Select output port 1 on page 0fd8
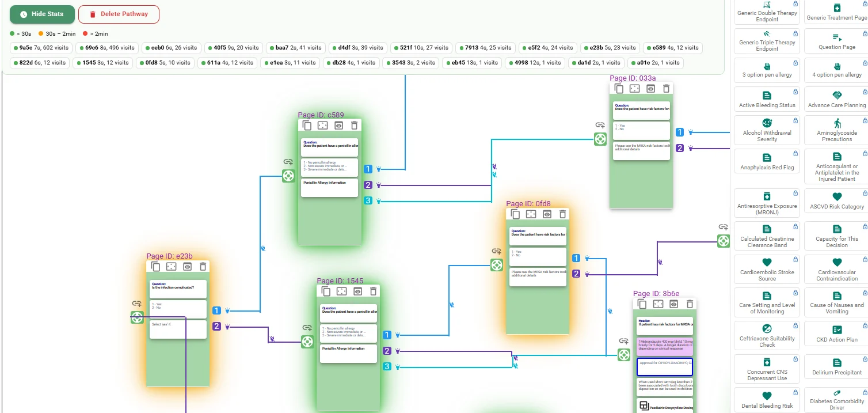 coord(576,258)
